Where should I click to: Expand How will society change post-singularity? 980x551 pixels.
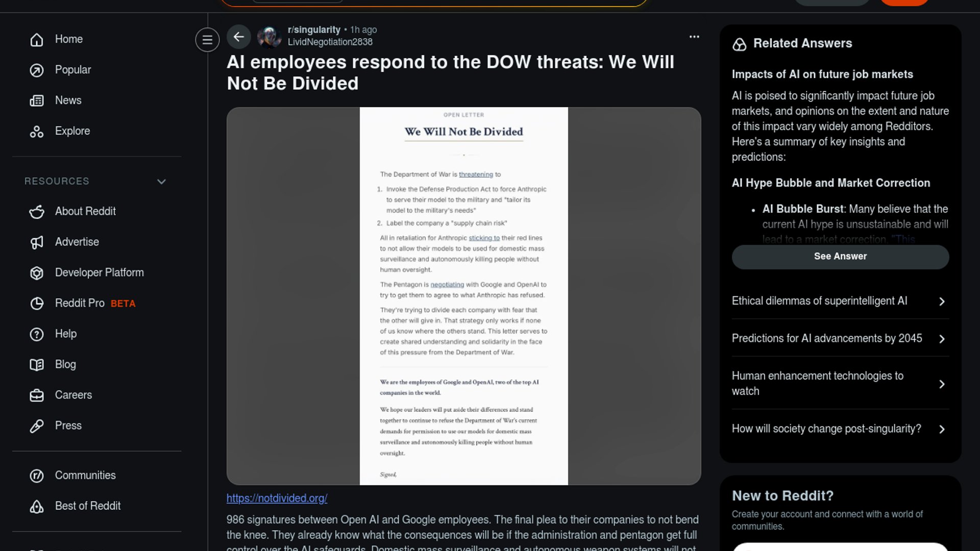pos(840,429)
